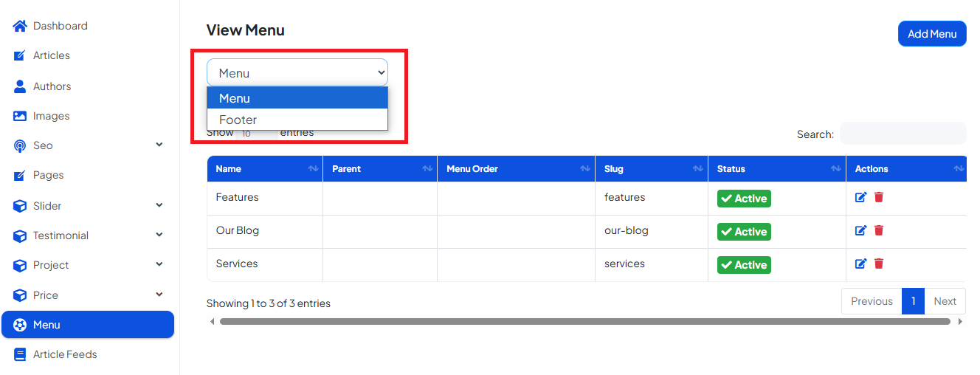980x375 pixels.
Task: Click the 'View Menu' page heading
Action: pyautogui.click(x=245, y=30)
